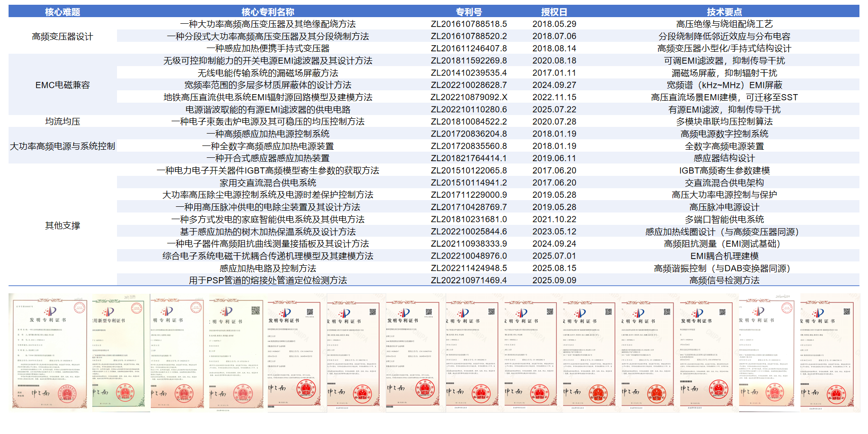Click patent name 一种感应加热便携手持式变压器

(x=268, y=48)
